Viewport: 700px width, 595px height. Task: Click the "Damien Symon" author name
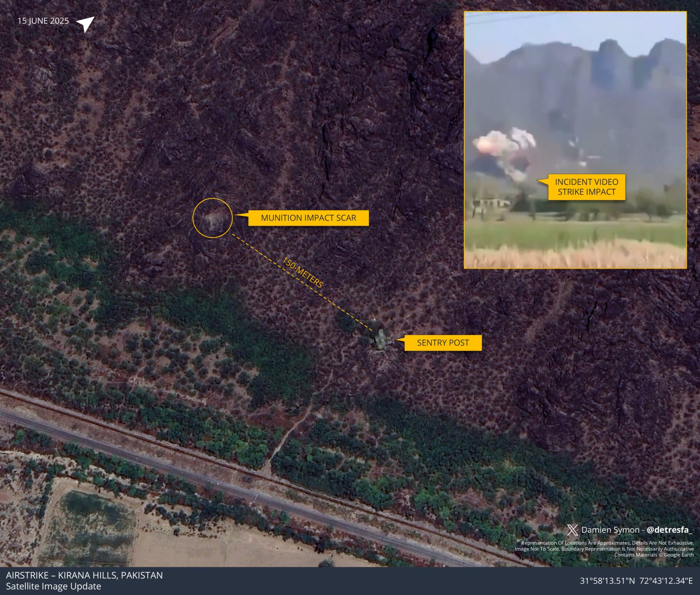coord(610,530)
